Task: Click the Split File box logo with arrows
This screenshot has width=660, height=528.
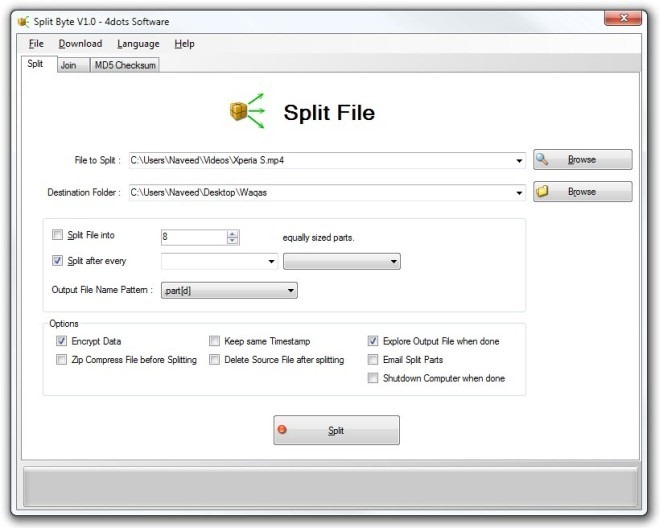Action: (x=248, y=111)
